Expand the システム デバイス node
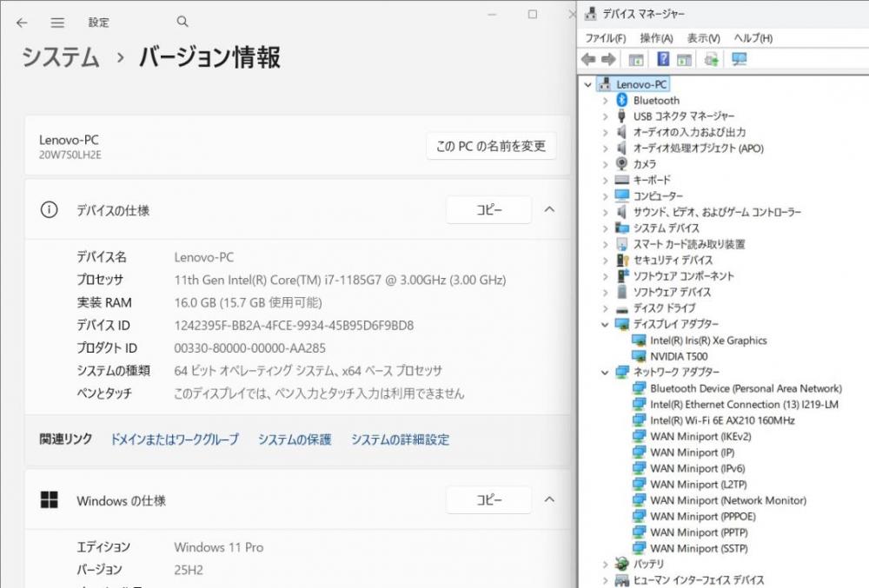The height and width of the screenshot is (588, 869). (605, 228)
